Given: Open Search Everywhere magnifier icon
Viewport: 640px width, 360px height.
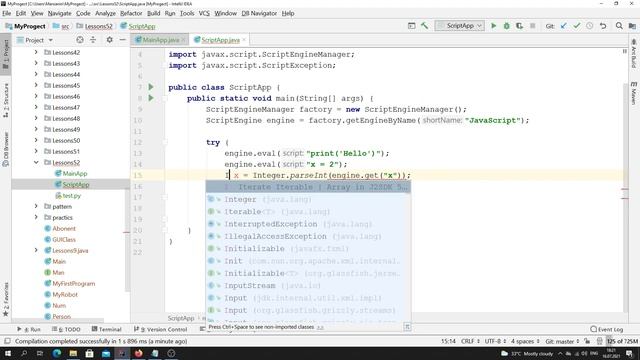Looking at the screenshot, I should [x=619, y=26].
